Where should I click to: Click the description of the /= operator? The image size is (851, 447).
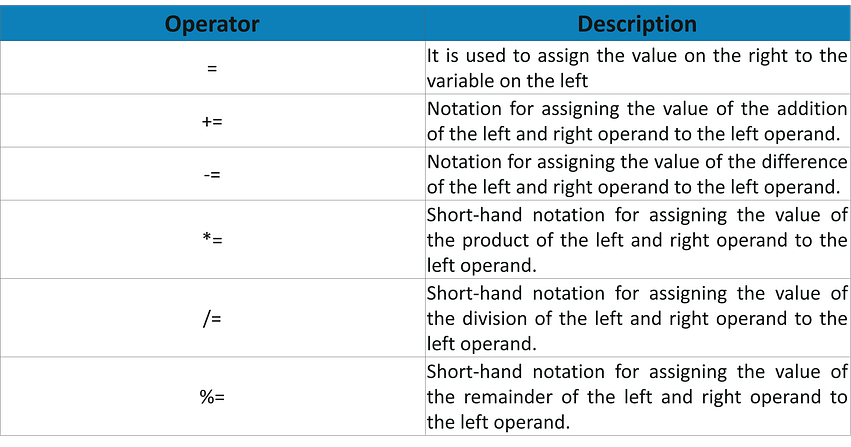[x=637, y=319]
